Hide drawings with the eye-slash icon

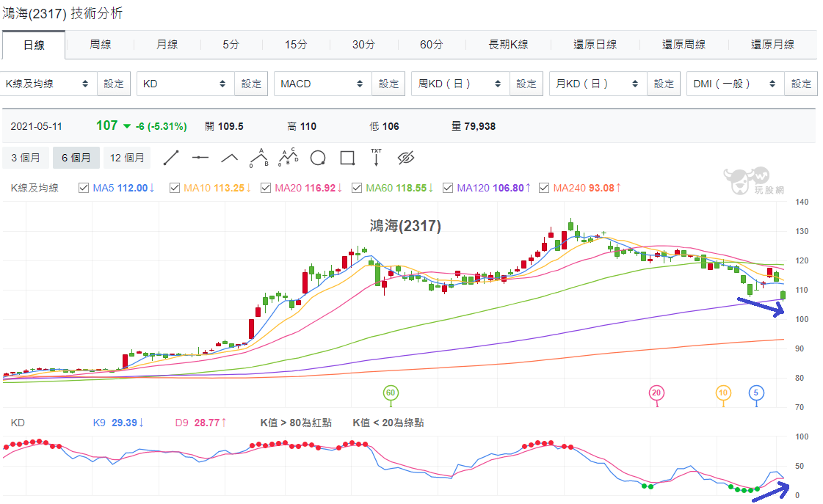[406, 157]
